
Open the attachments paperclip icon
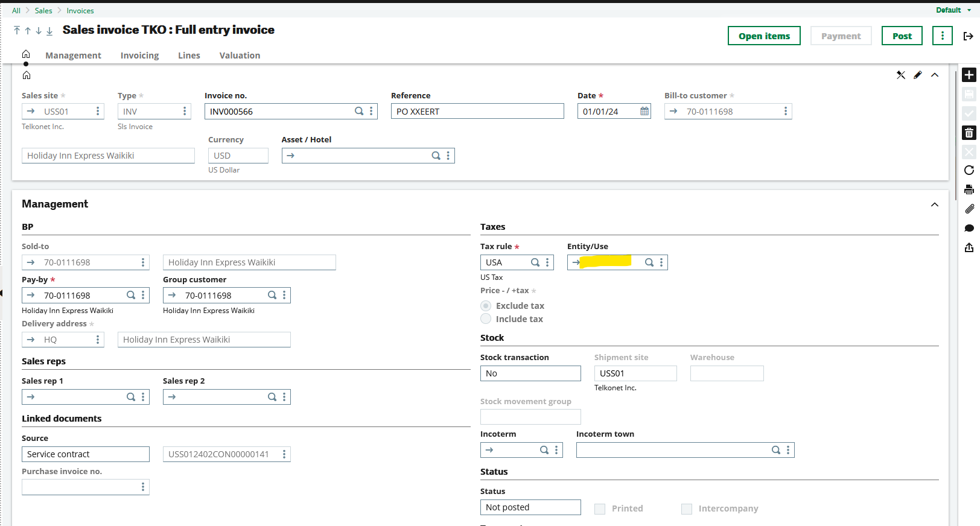[x=969, y=209]
